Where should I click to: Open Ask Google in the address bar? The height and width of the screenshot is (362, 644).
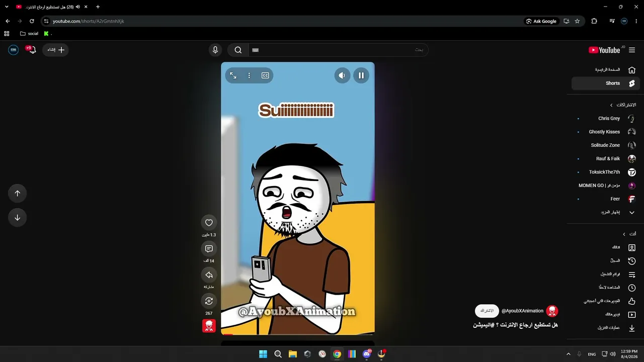click(541, 21)
